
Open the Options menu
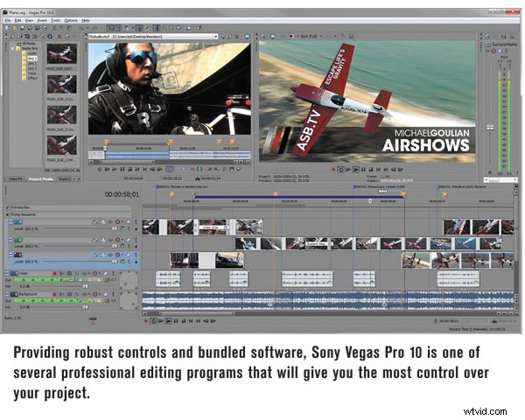pos(71,20)
